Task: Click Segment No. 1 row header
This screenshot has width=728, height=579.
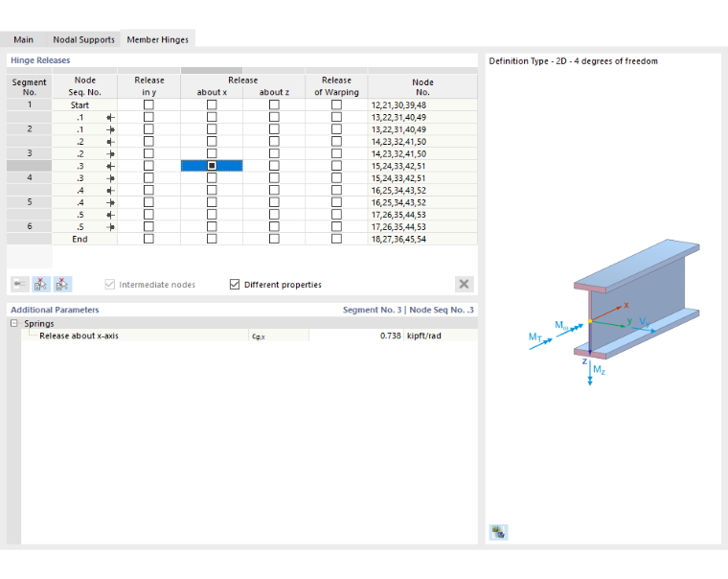Action: [x=30, y=105]
